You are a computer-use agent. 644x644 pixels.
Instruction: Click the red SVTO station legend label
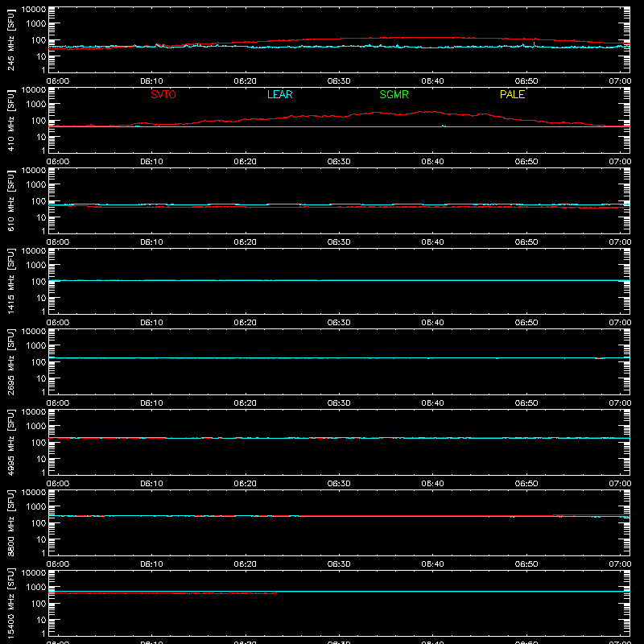tap(163, 94)
